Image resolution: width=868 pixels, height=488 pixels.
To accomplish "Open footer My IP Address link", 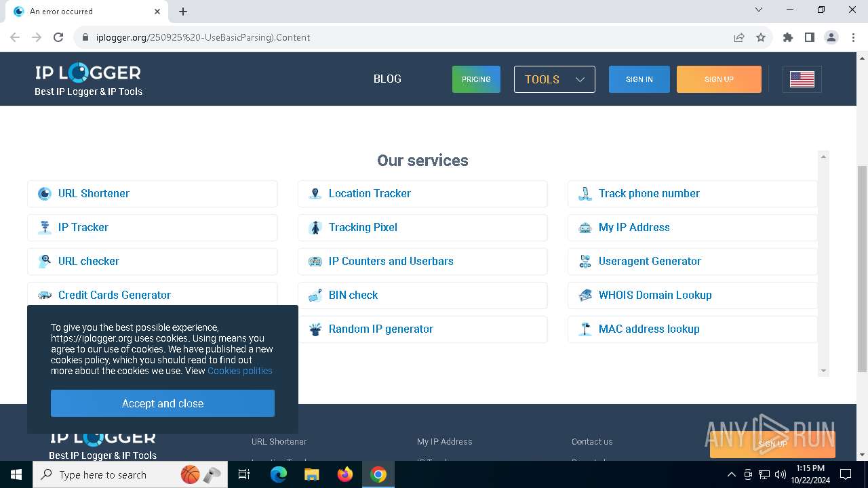I will pyautogui.click(x=445, y=441).
